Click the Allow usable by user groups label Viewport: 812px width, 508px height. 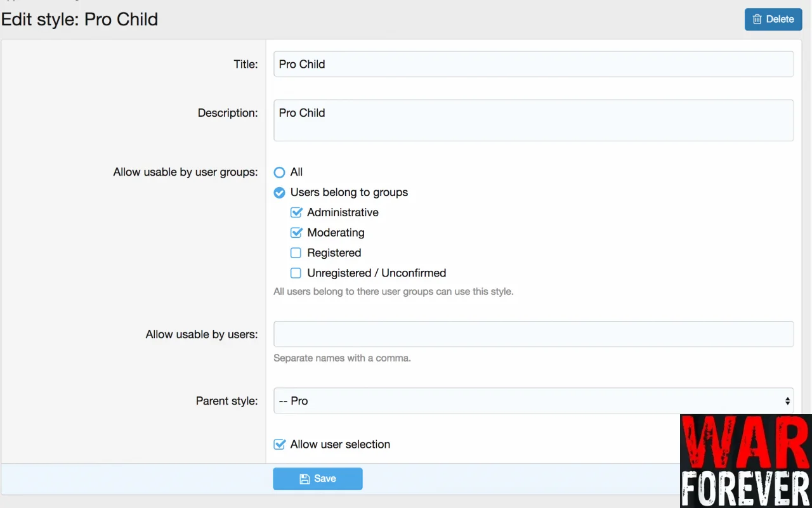pos(185,172)
